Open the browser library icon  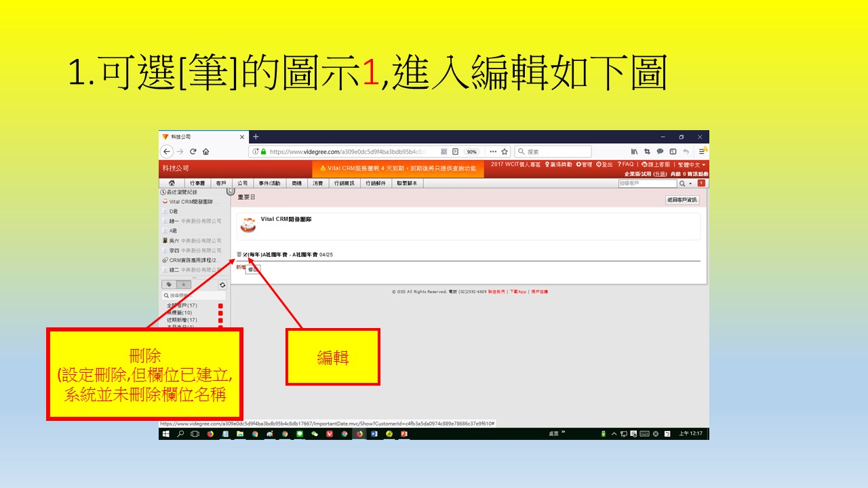click(x=635, y=152)
